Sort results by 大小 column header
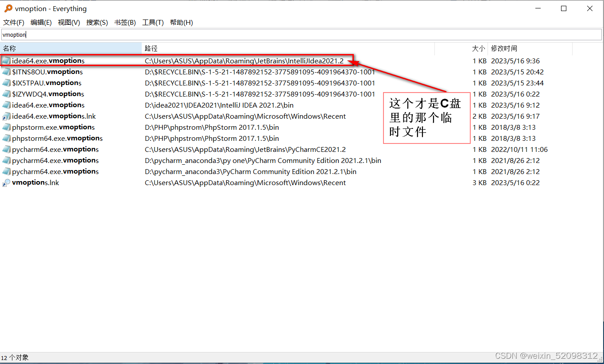The image size is (604, 364). (461, 48)
